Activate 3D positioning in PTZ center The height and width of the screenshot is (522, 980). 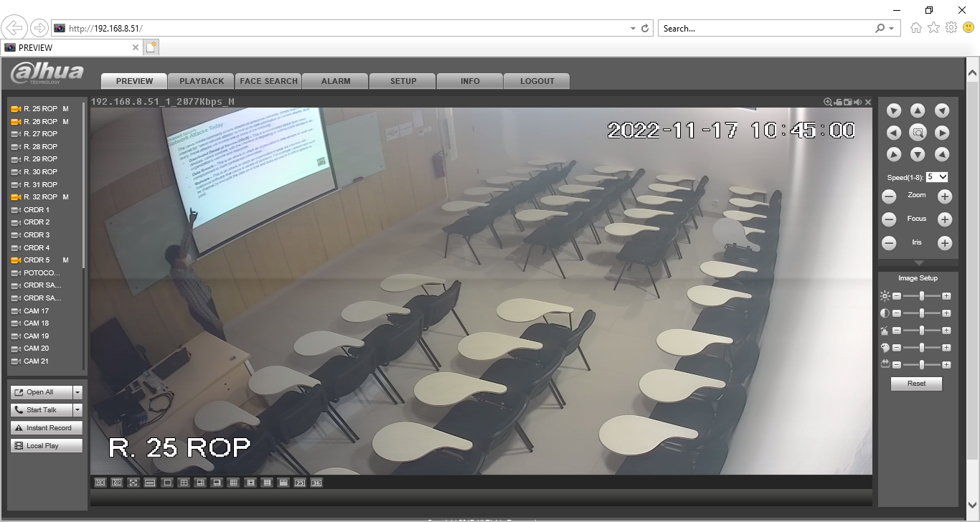point(918,133)
